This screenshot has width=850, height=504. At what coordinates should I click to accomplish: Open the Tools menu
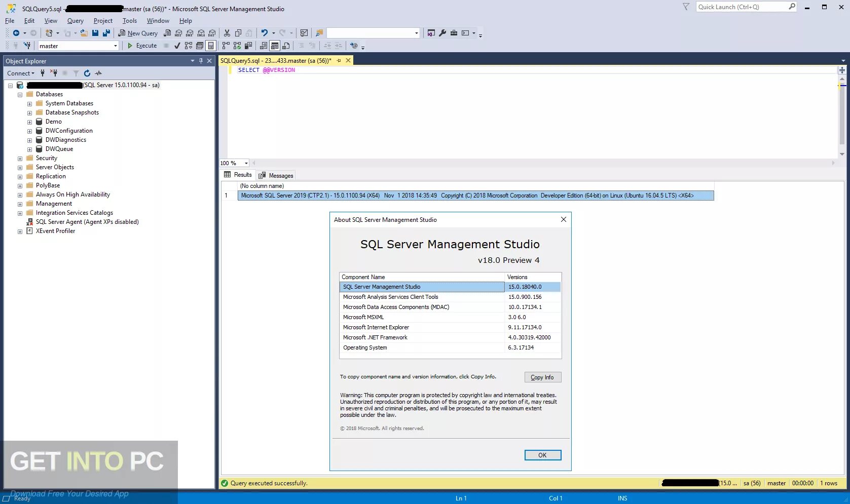pos(130,21)
